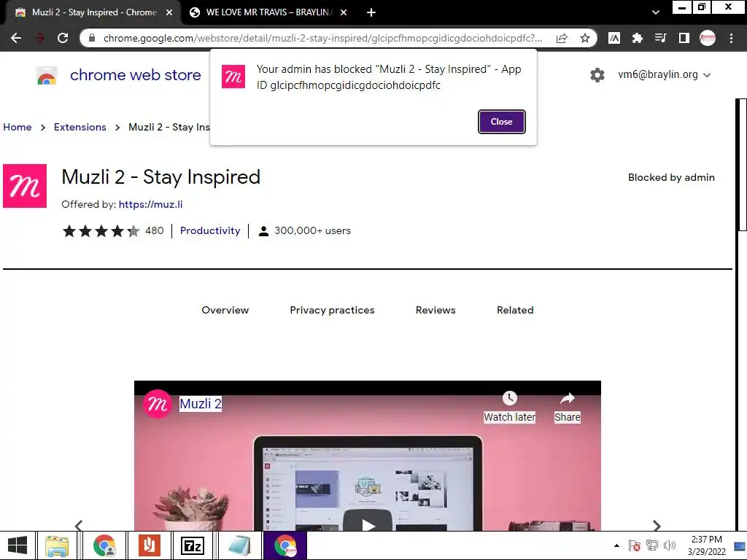The height and width of the screenshot is (560, 747).
Task: Click the Muzli channel icon in the video
Action: 158,404
